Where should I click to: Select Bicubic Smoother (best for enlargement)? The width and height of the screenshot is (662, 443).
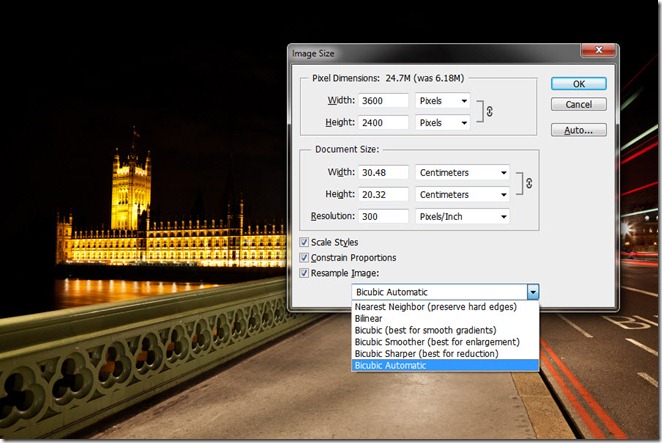coord(426,342)
